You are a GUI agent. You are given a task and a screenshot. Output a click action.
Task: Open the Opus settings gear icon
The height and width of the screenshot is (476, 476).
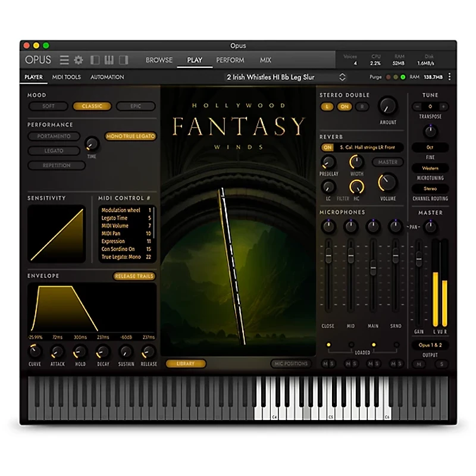pos(77,59)
